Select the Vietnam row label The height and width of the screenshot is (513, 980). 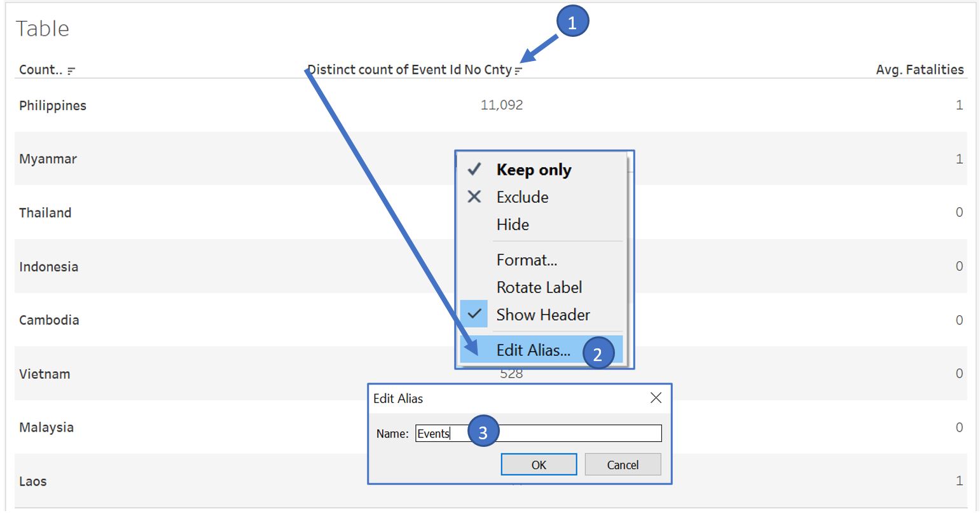tap(45, 374)
